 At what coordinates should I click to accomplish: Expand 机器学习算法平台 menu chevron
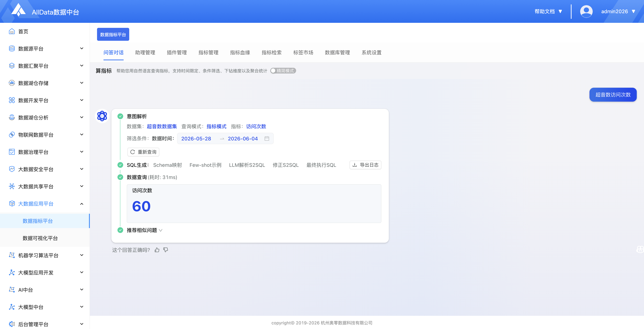[x=82, y=255]
